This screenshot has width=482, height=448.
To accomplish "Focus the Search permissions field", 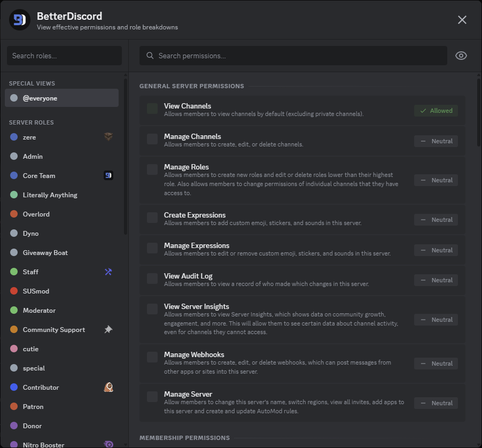I will [x=293, y=56].
